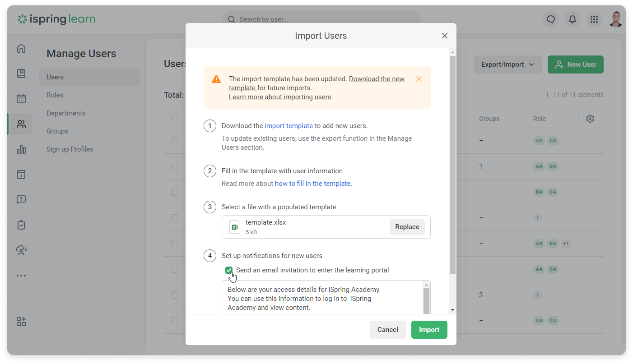Open the import template link
This screenshot has width=633, height=364.
tap(289, 126)
